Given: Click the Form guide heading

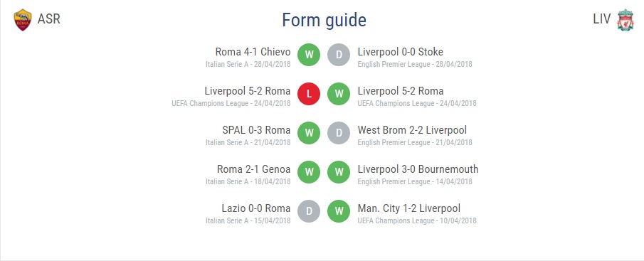Looking at the screenshot, I should [324, 20].
